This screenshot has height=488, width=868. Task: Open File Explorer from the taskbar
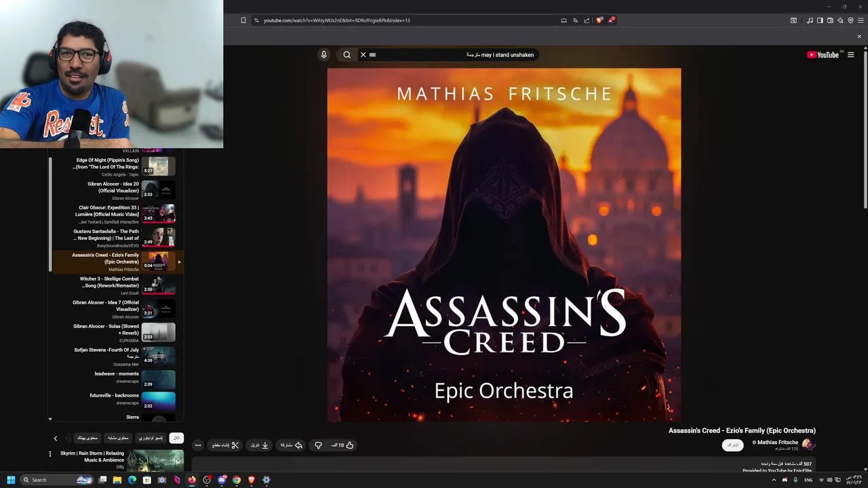pyautogui.click(x=117, y=480)
